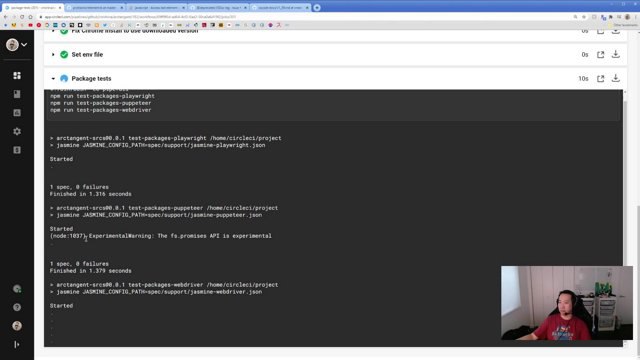The height and width of the screenshot is (360, 640).
Task: Click the Set env file step title
Action: click(x=87, y=54)
